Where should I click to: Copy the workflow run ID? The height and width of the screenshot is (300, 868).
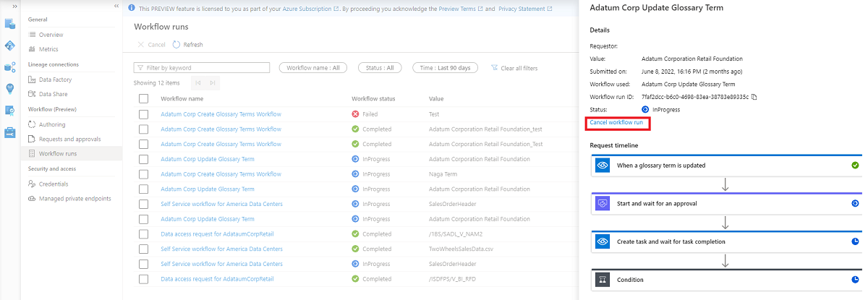pos(754,97)
